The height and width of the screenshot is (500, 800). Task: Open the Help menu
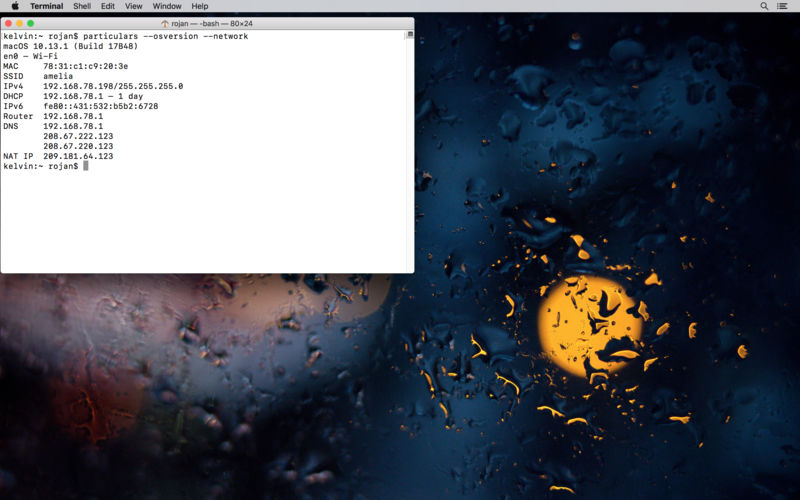pos(199,6)
